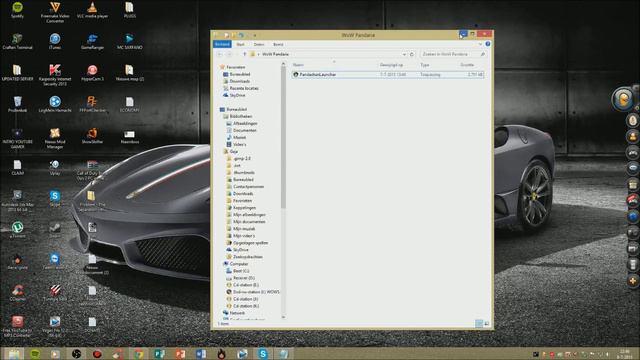This screenshot has width=640, height=360.
Task: Switch to details view in status bar
Action: coord(479,324)
